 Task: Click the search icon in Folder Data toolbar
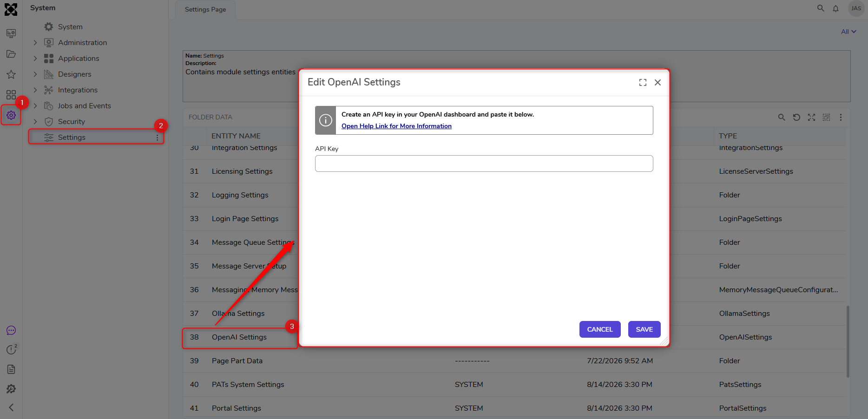pos(782,118)
